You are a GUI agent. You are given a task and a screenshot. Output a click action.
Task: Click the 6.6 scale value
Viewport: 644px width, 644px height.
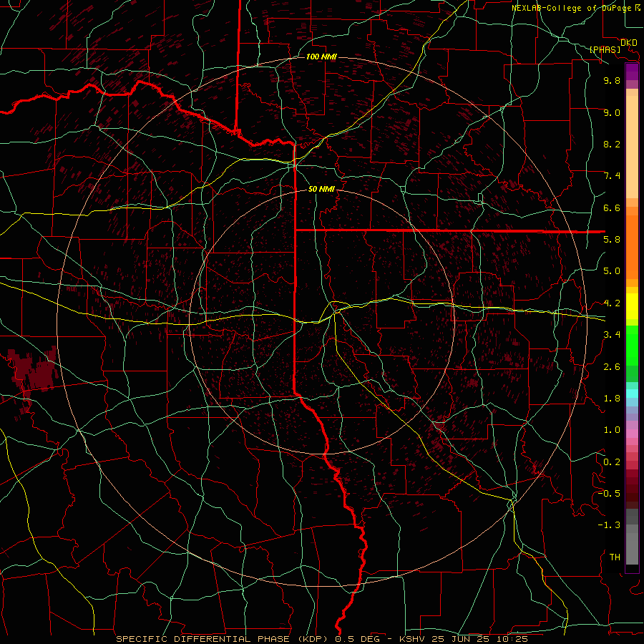click(612, 208)
